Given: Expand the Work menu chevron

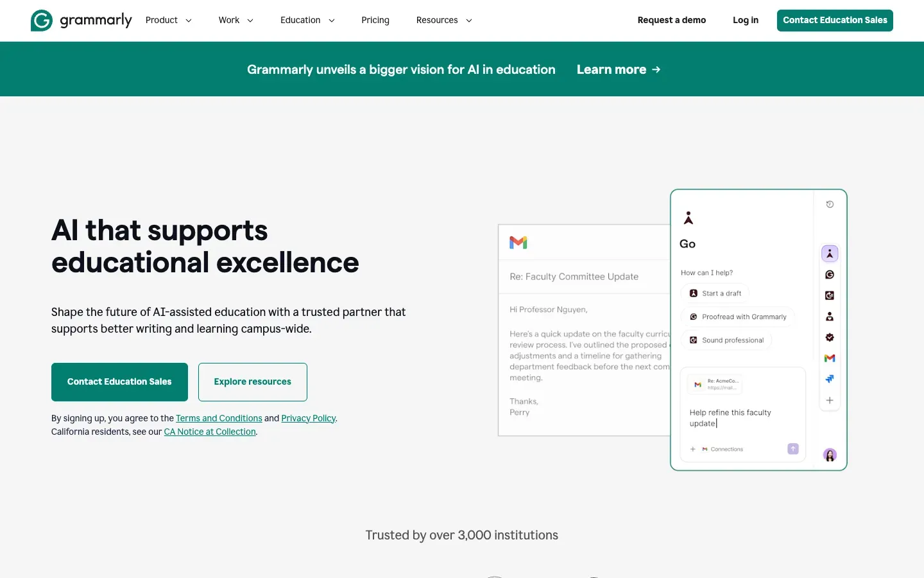Looking at the screenshot, I should pos(250,21).
